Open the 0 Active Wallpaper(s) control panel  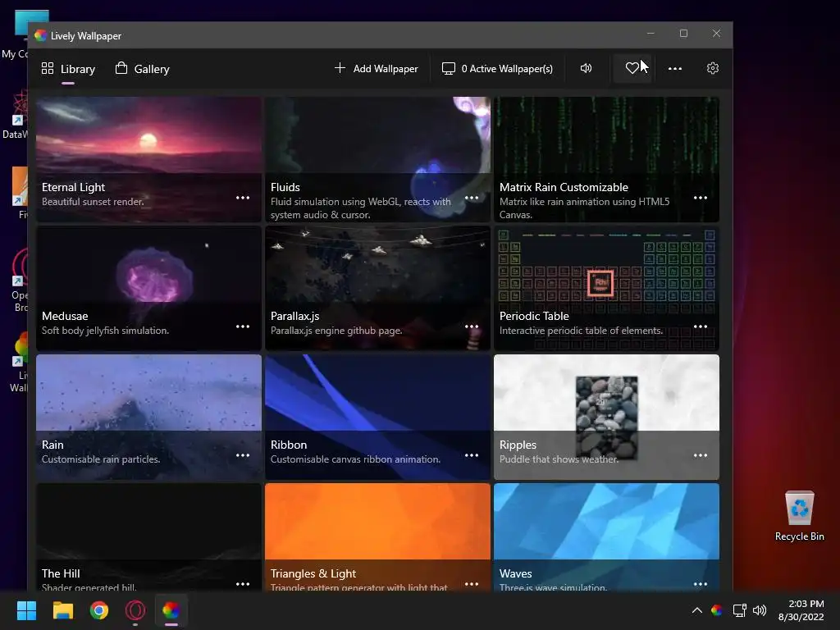tap(497, 69)
